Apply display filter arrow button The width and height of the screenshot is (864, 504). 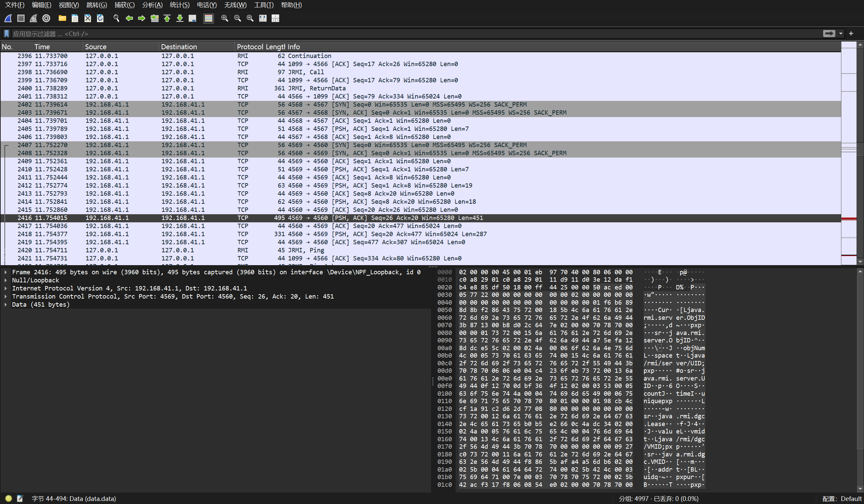coord(829,34)
